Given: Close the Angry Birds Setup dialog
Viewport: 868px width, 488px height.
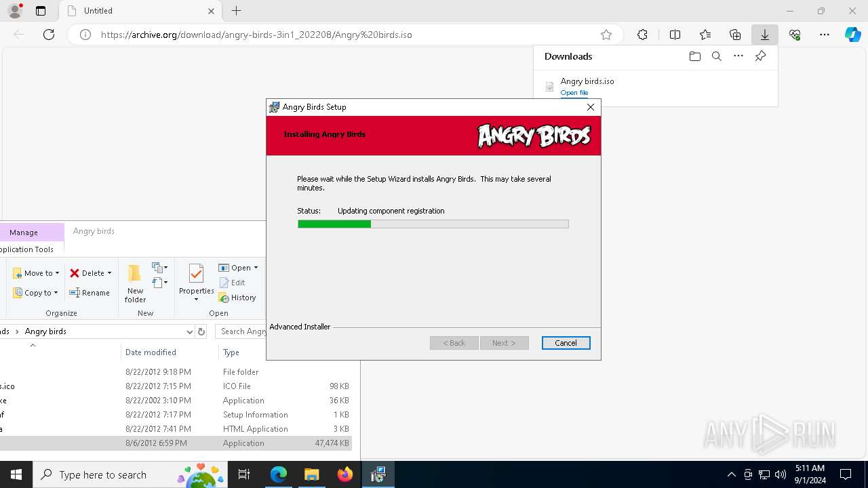Looking at the screenshot, I should (590, 107).
